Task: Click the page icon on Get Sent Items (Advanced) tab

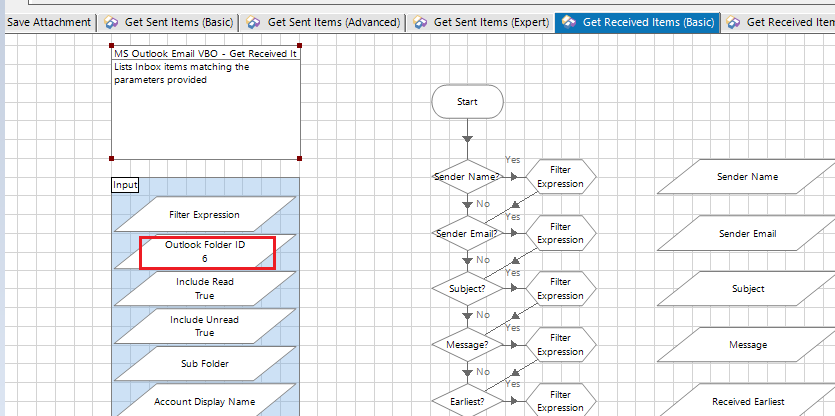Action: click(254, 22)
